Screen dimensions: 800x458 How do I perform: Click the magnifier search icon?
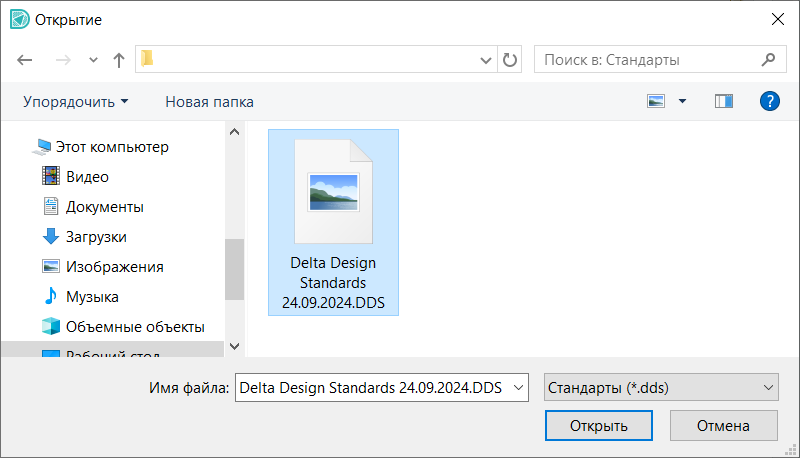click(x=768, y=60)
